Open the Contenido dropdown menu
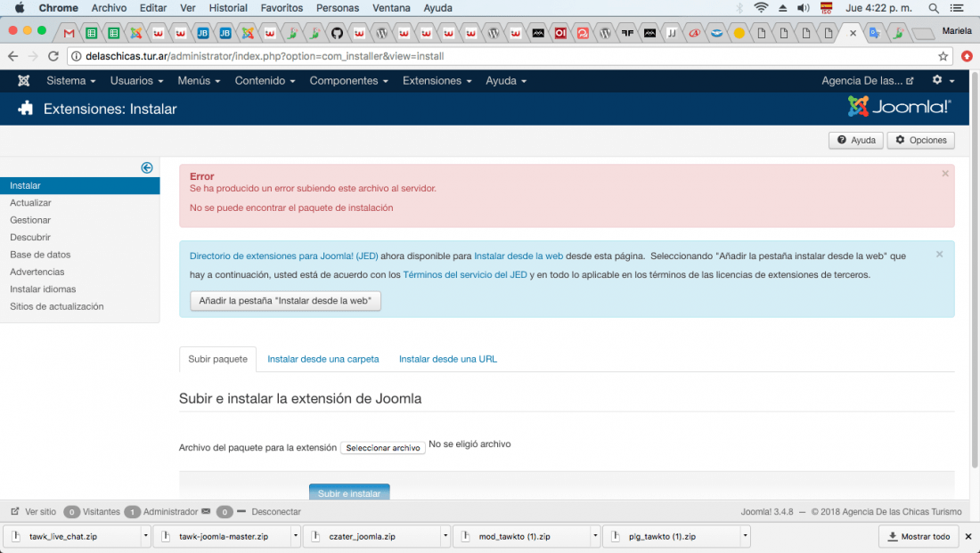This screenshot has width=980, height=553. [x=265, y=81]
